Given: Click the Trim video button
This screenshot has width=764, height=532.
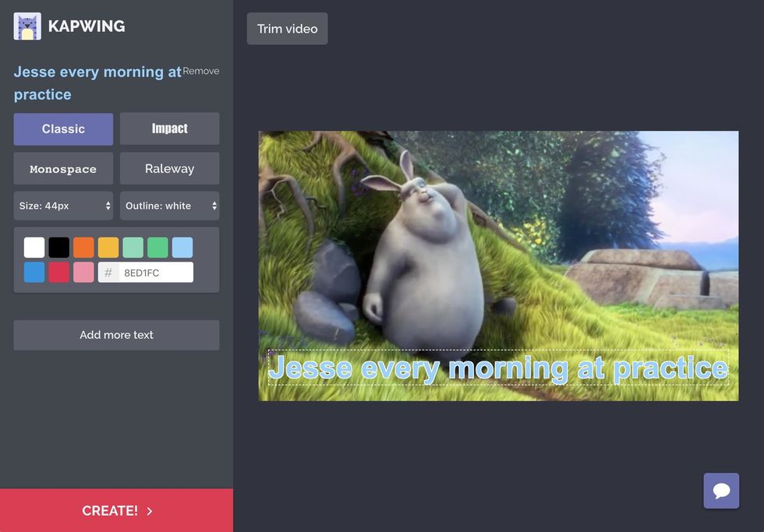Looking at the screenshot, I should (287, 29).
